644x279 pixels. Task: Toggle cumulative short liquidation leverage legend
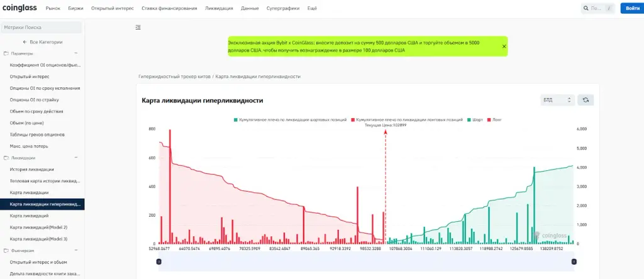[x=290, y=120]
